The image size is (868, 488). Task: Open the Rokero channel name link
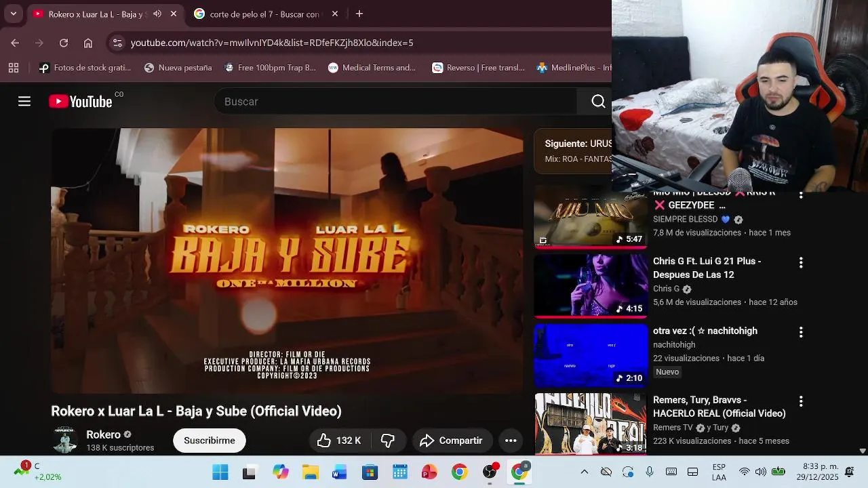tap(103, 434)
